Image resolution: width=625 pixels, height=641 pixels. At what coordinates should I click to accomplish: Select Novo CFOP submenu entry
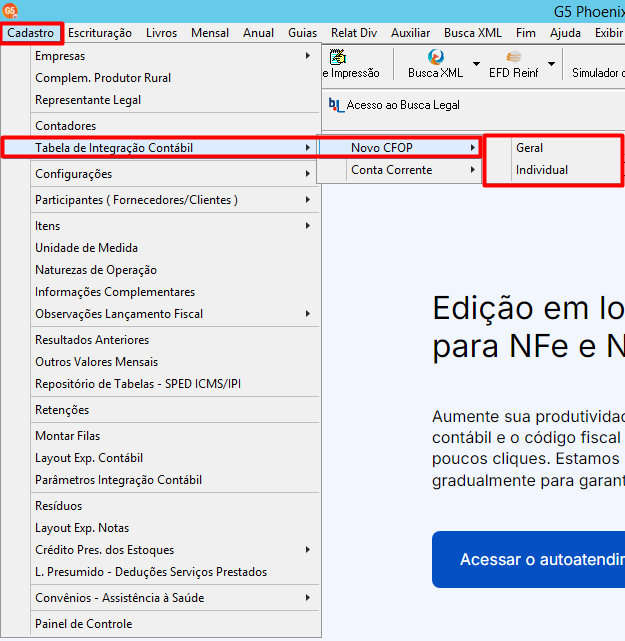click(x=399, y=148)
